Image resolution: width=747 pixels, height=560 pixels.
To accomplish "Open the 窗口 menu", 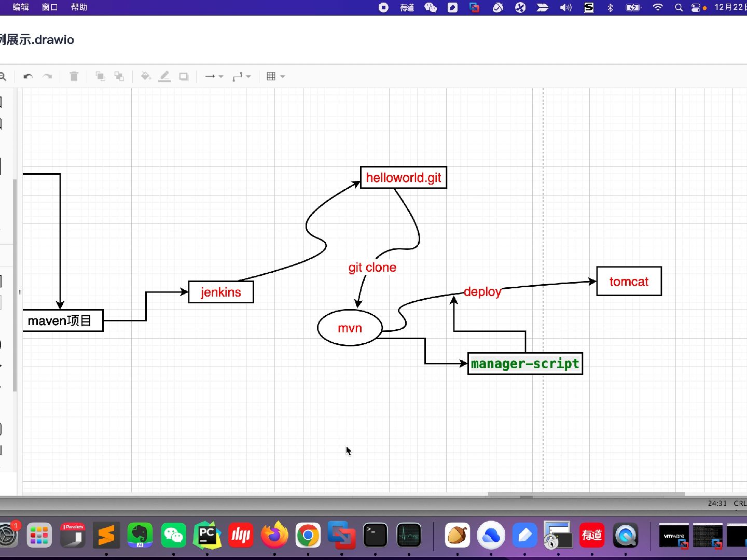I will pyautogui.click(x=50, y=7).
